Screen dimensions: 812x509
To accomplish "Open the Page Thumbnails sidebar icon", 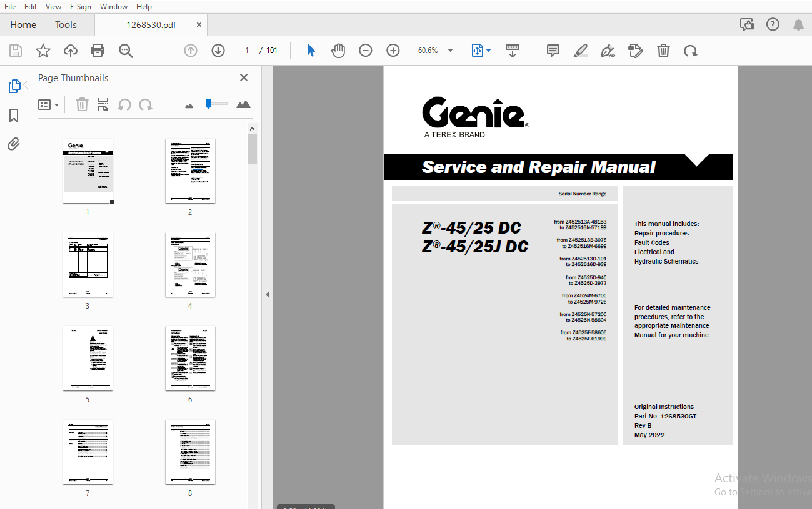I will pyautogui.click(x=14, y=86).
